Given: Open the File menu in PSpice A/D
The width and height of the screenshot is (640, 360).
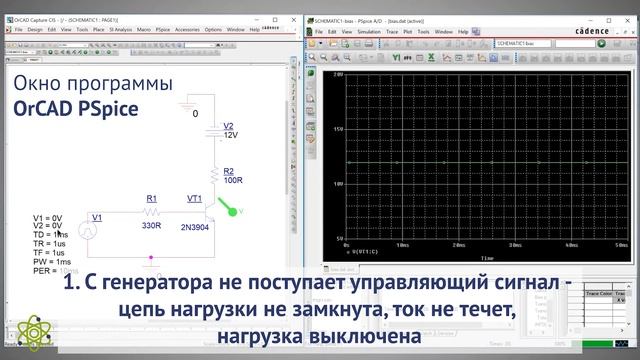Looking at the screenshot, I should pos(319,31).
